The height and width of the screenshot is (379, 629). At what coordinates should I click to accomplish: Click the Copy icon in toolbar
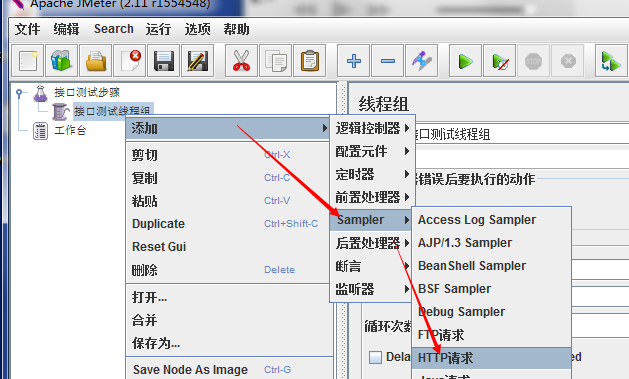pos(276,61)
